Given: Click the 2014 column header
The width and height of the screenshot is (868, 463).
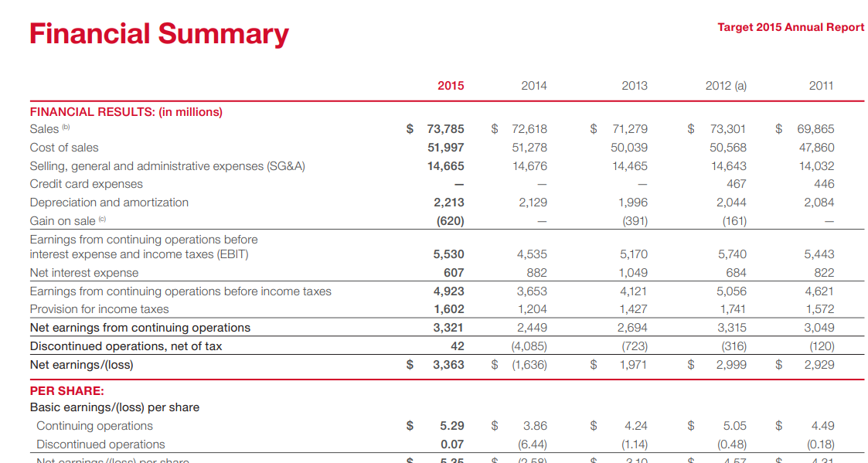Looking at the screenshot, I should pyautogui.click(x=533, y=85).
